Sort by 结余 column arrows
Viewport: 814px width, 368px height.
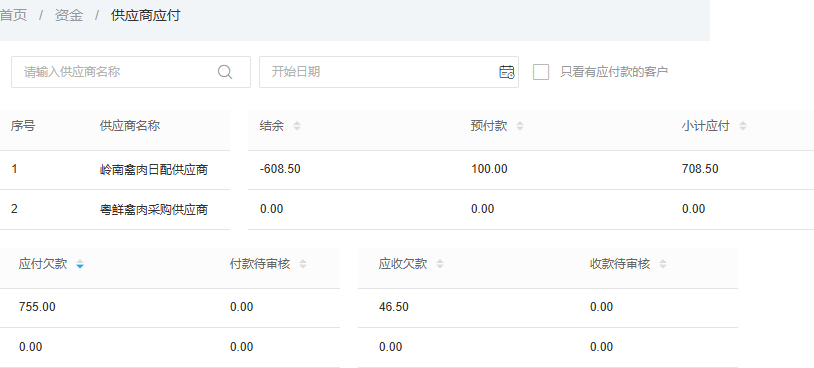click(297, 126)
